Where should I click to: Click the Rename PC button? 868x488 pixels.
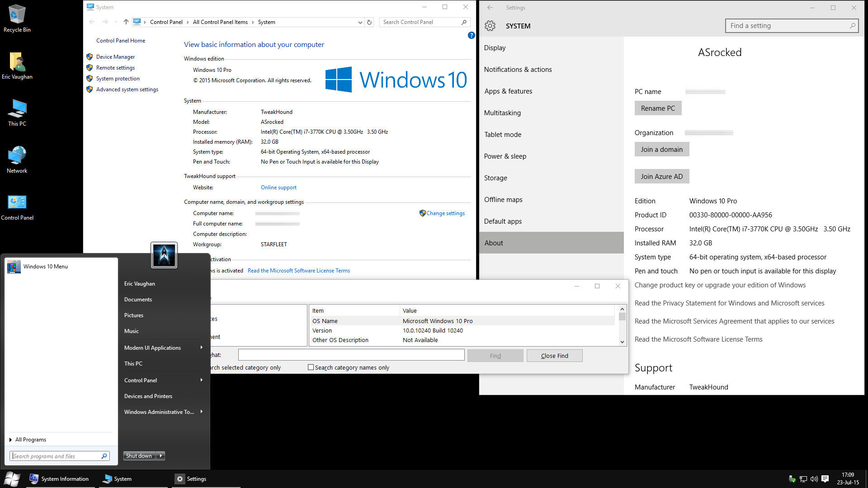(658, 108)
